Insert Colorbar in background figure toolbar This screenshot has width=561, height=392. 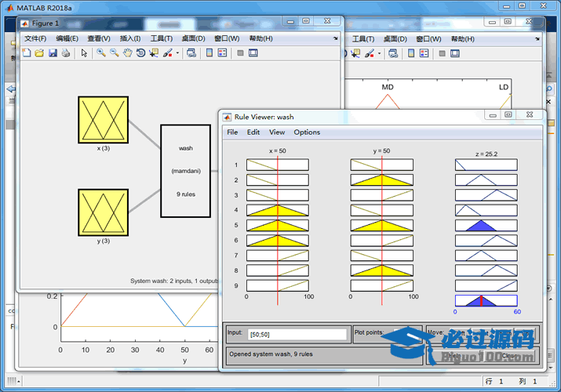[x=411, y=53]
